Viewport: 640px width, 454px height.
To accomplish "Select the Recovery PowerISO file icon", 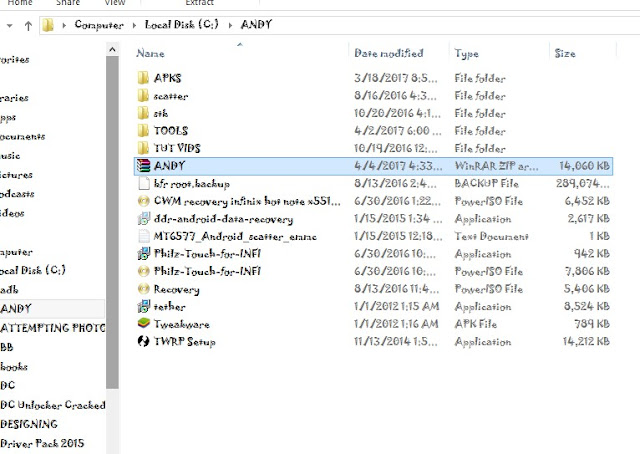I will tap(144, 289).
